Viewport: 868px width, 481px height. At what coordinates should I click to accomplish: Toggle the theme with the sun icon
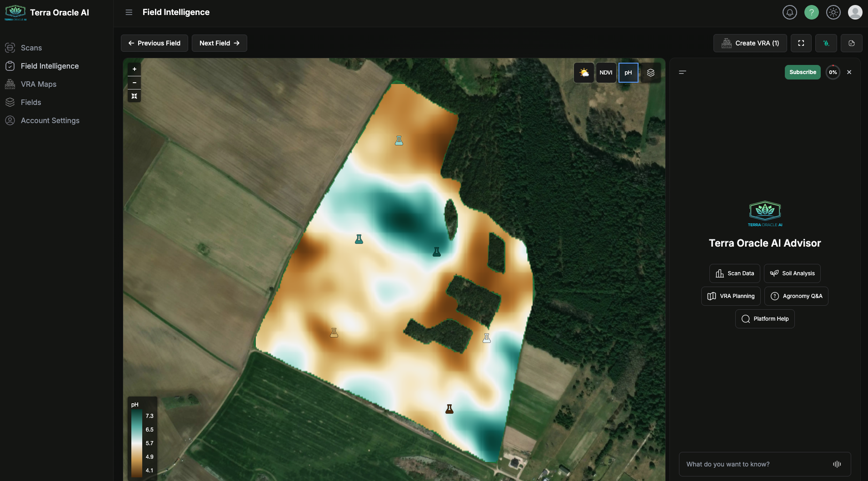click(x=833, y=12)
